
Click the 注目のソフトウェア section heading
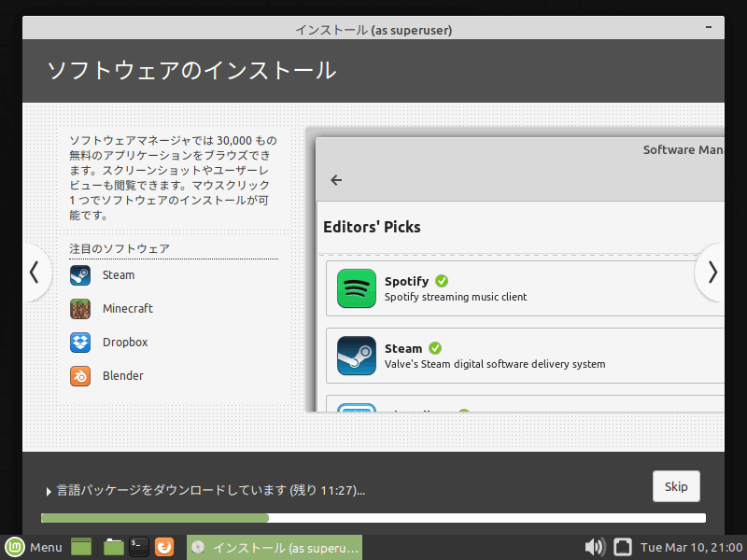[x=120, y=248]
